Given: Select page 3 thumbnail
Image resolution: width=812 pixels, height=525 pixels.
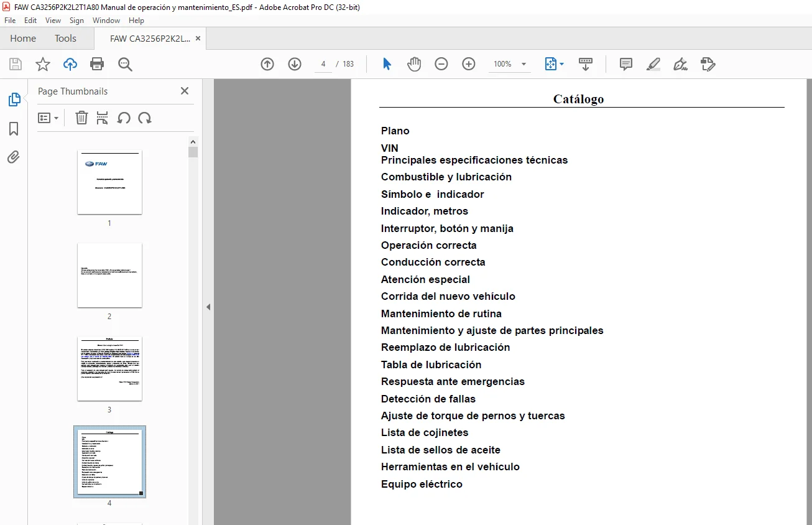Looking at the screenshot, I should click(x=109, y=369).
